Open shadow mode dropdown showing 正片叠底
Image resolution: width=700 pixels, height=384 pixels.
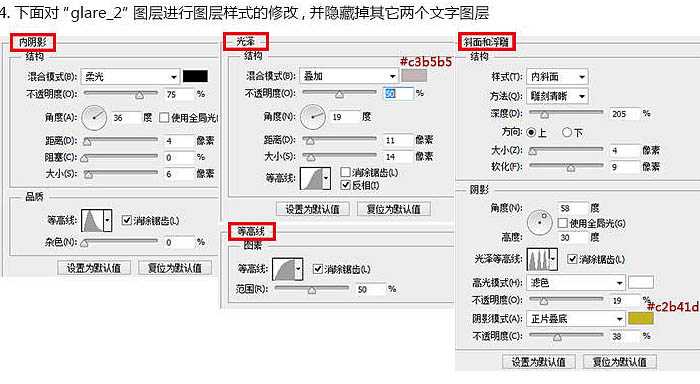tap(576, 319)
